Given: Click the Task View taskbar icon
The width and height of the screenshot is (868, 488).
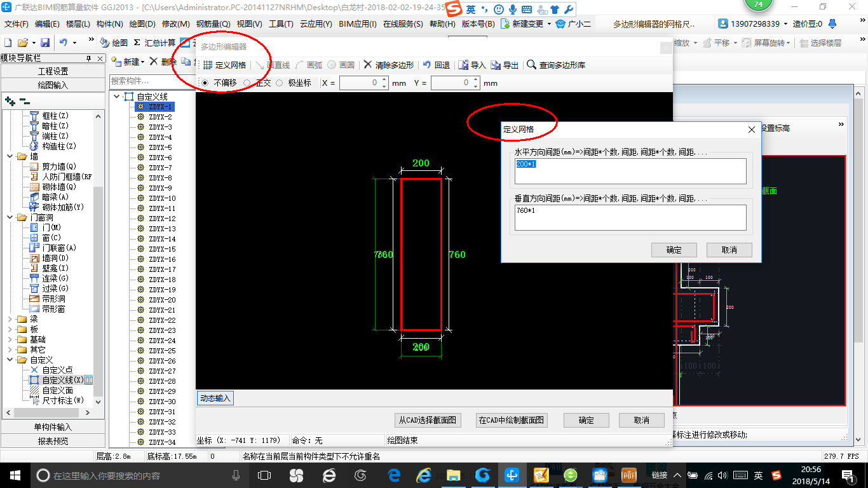Looking at the screenshot, I should pyautogui.click(x=264, y=475).
